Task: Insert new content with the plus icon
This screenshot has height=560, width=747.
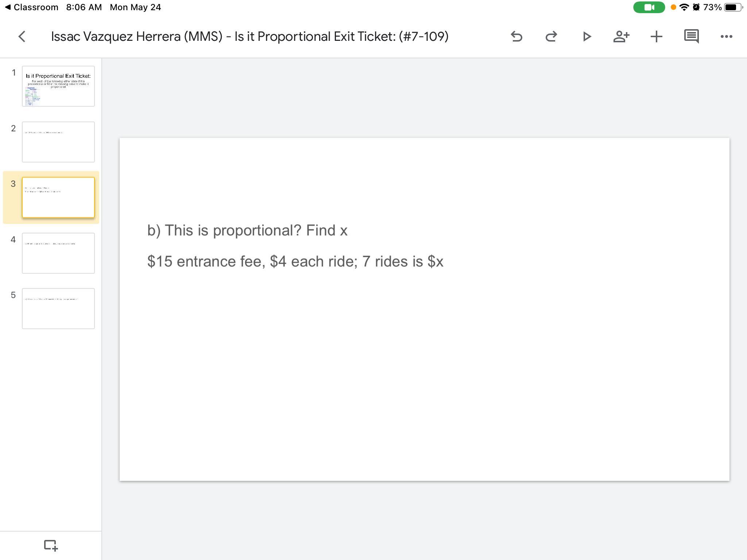Action: coord(656,36)
